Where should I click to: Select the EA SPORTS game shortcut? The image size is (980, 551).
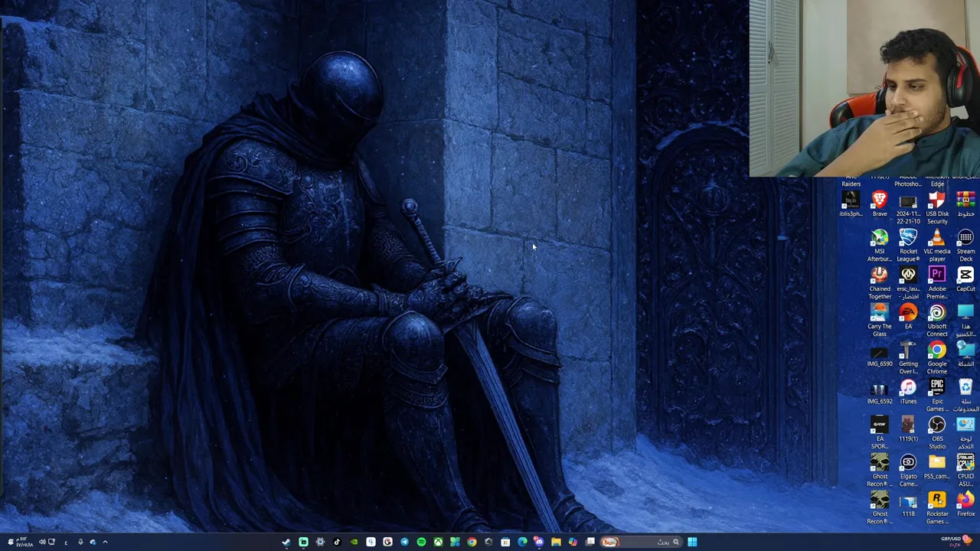(x=880, y=432)
